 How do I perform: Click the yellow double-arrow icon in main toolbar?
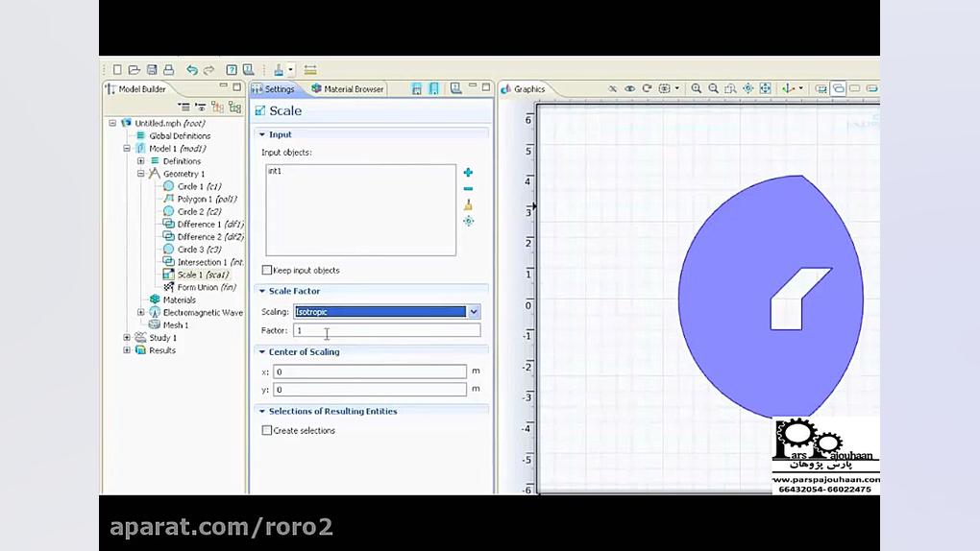pyautogui.click(x=310, y=70)
